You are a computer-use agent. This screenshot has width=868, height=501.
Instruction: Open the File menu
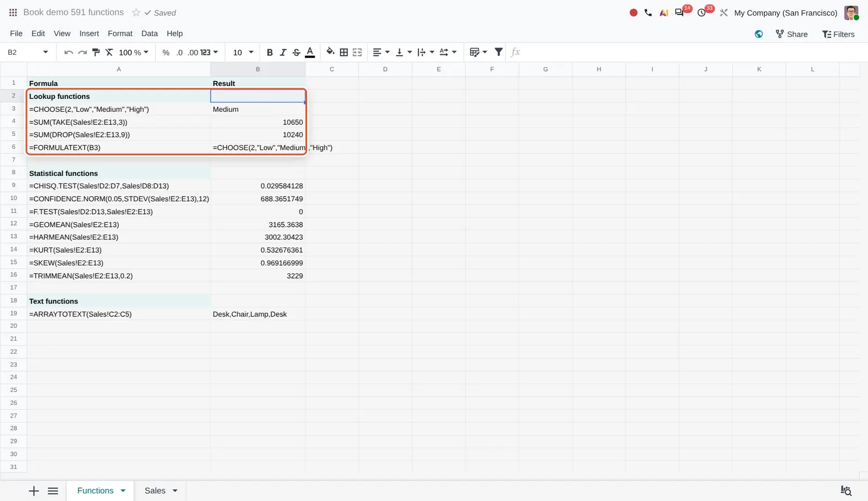click(x=16, y=33)
